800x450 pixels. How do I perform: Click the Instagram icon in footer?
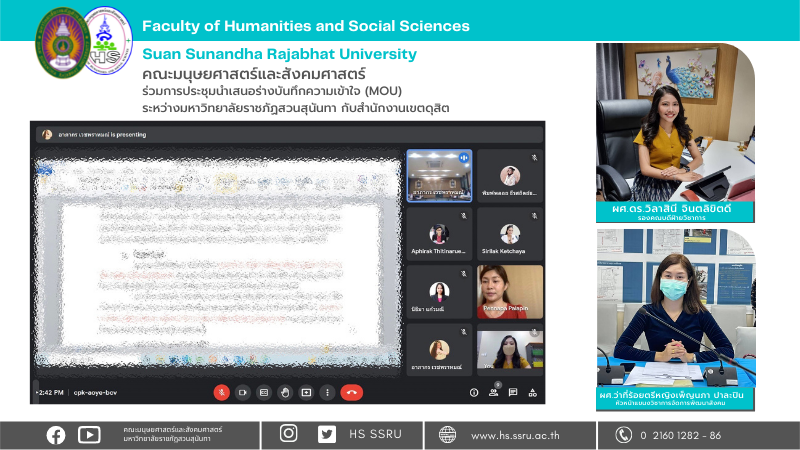click(x=289, y=434)
